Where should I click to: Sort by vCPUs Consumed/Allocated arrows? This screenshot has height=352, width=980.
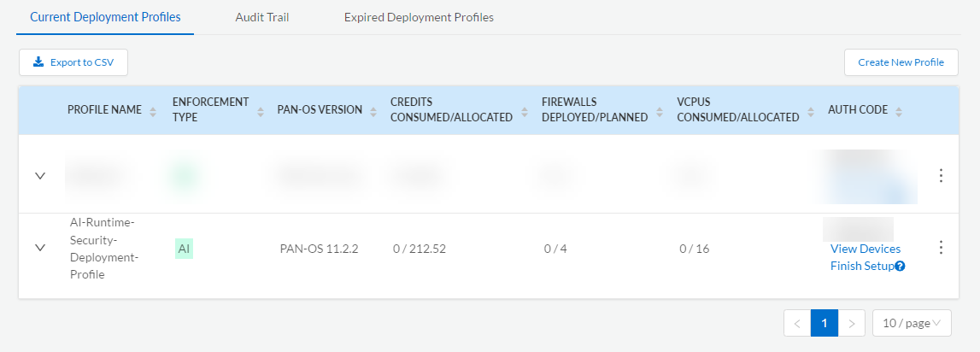(x=807, y=117)
